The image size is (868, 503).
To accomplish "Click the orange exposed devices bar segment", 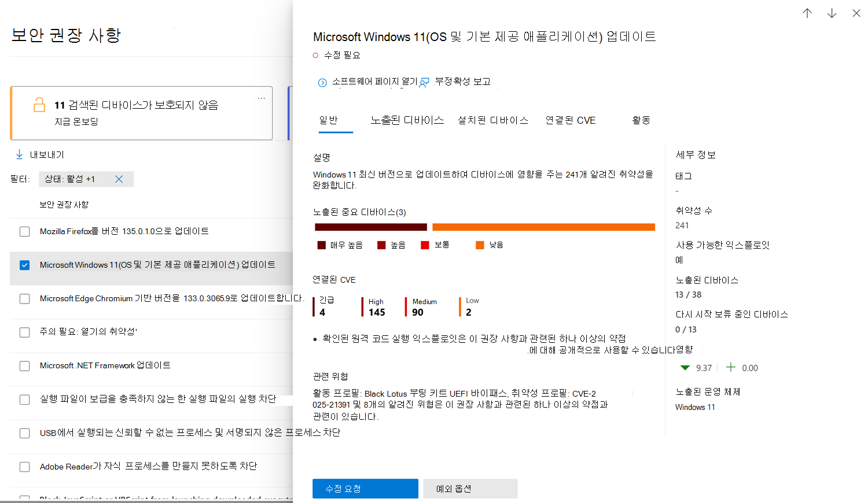I will (x=543, y=227).
